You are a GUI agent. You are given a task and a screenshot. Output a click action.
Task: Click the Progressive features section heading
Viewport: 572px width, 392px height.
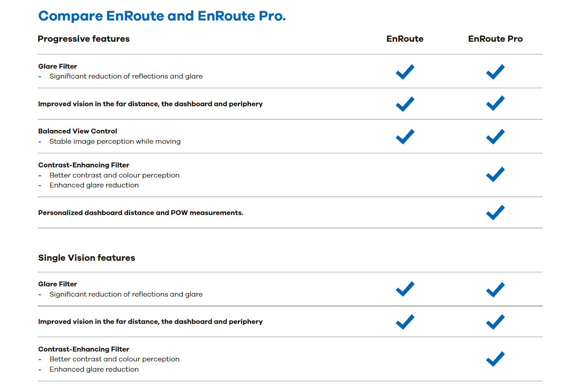coord(84,39)
